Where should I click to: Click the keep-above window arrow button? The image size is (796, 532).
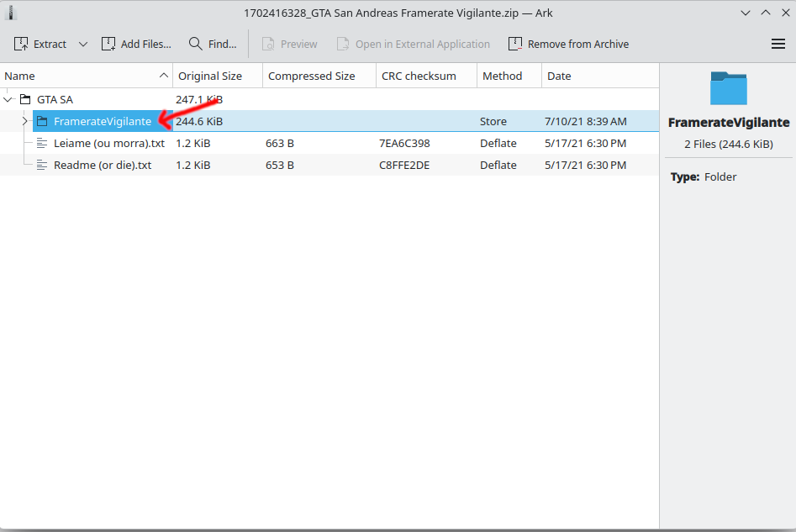click(766, 13)
